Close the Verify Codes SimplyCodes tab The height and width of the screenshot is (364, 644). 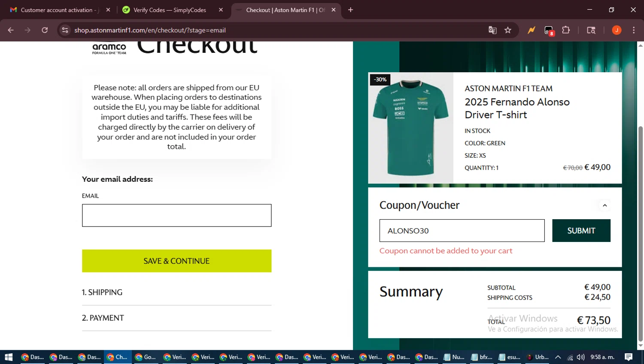coord(221,10)
